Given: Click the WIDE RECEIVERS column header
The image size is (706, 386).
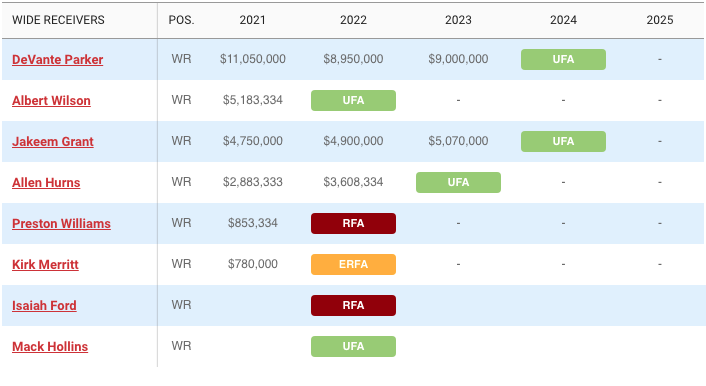Looking at the screenshot, I should (58, 20).
